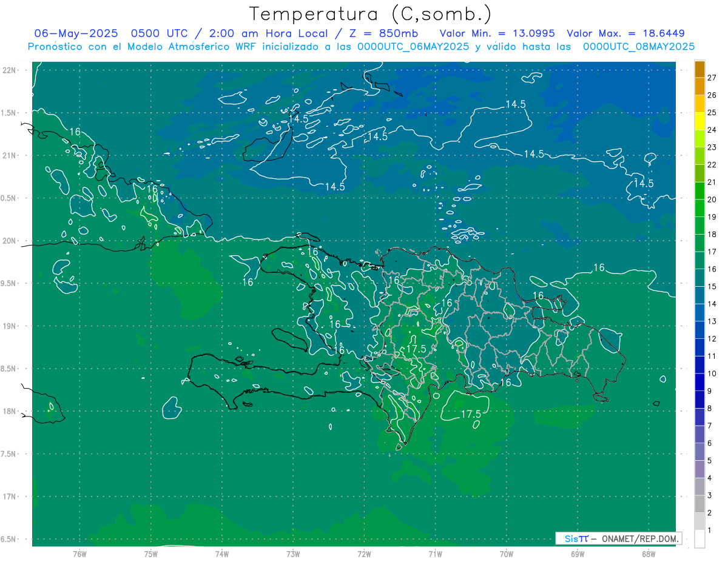
Task: Pick the lime-green legend swatch between 22 and 23
Action: tap(700, 156)
